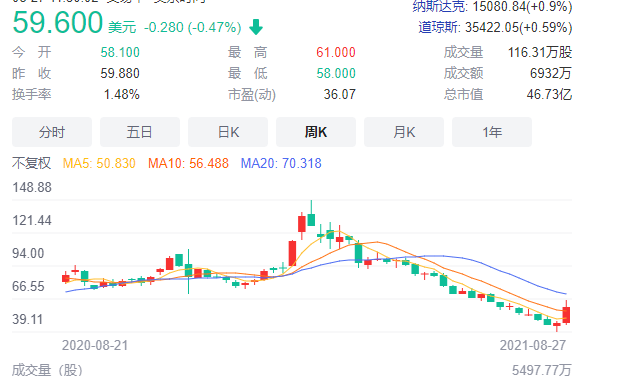Click today's open value 58.100
Screen dimensions: 639x376
(120, 52)
